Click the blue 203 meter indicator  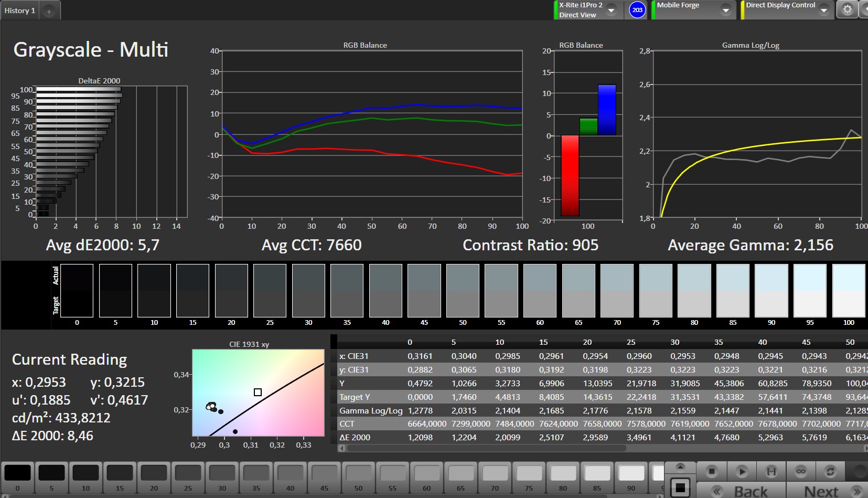point(637,9)
